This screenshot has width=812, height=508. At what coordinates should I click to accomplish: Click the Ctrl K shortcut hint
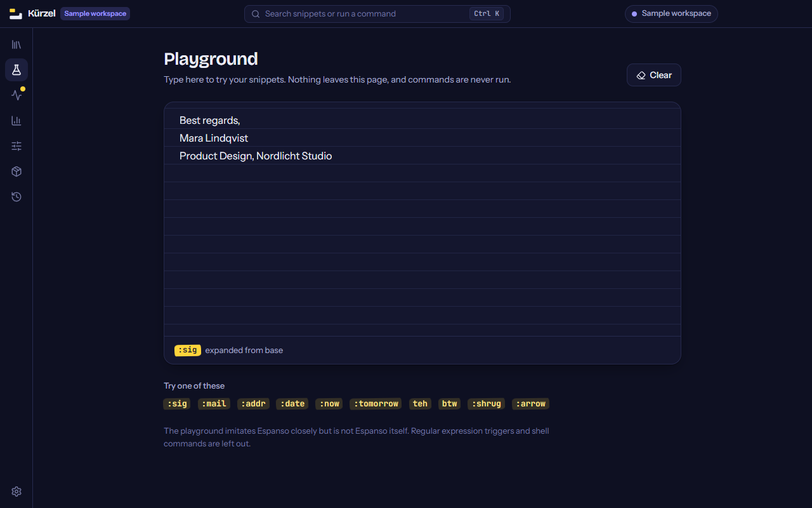coord(487,14)
